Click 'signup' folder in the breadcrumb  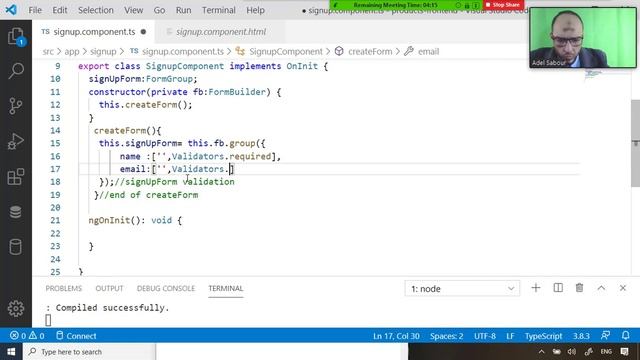pyautogui.click(x=103, y=51)
